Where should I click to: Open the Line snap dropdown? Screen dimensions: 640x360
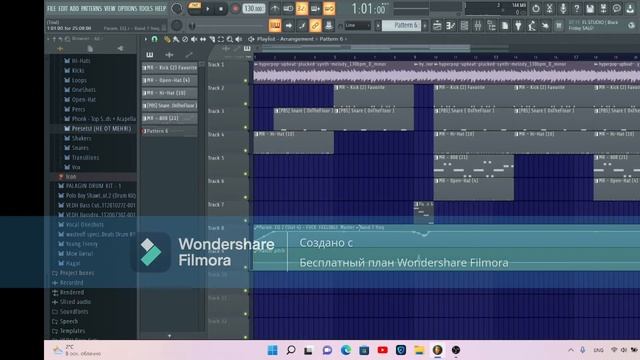(x=358, y=26)
